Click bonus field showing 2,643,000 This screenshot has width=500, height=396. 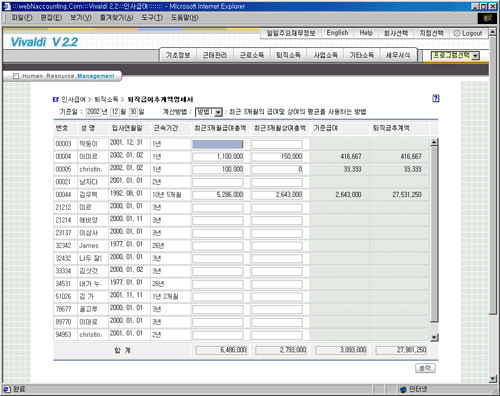point(277,195)
